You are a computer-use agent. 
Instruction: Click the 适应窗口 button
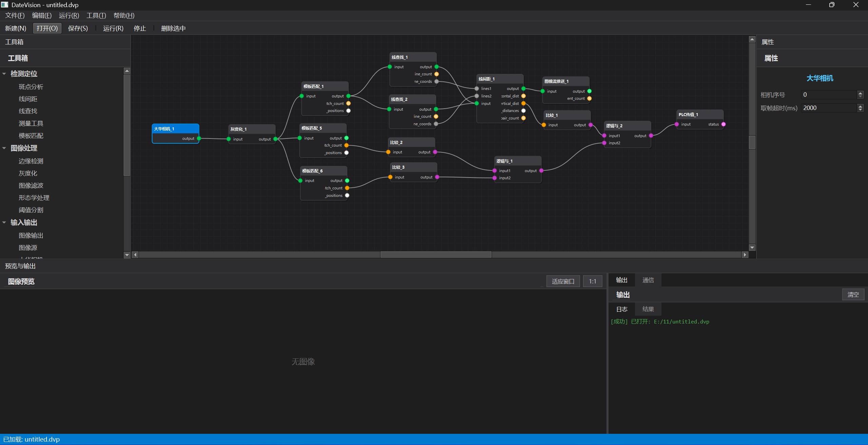pos(563,281)
